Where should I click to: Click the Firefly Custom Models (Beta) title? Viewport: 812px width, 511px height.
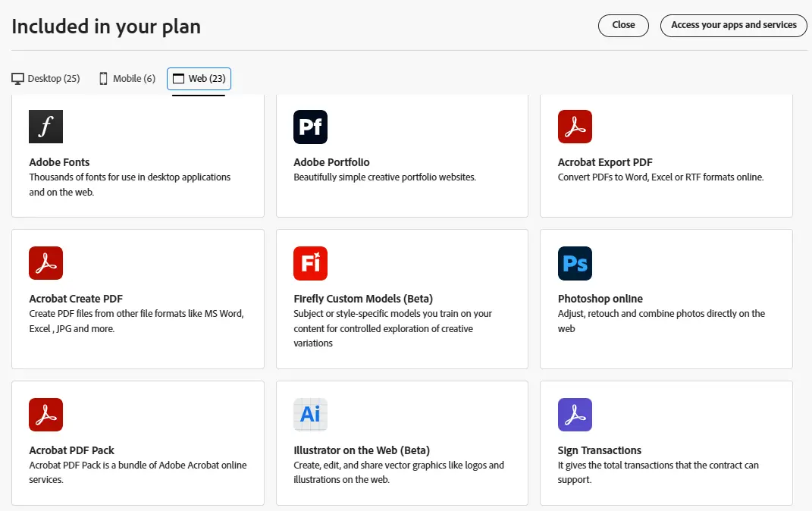pos(363,299)
